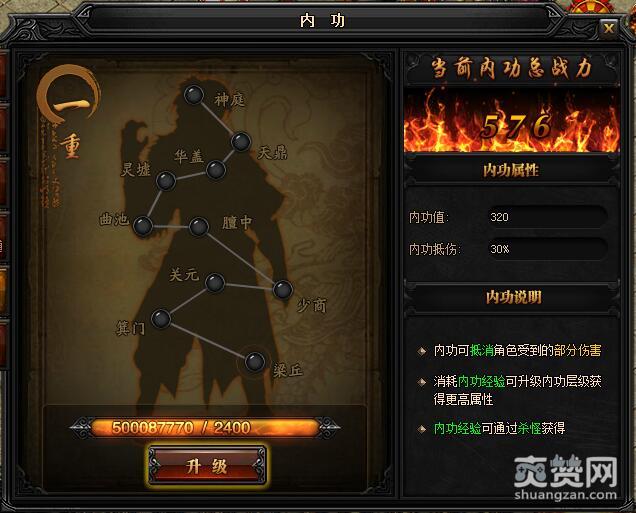The width and height of the screenshot is (636, 513).
Task: Click the 内功值 value field
Action: (x=548, y=217)
